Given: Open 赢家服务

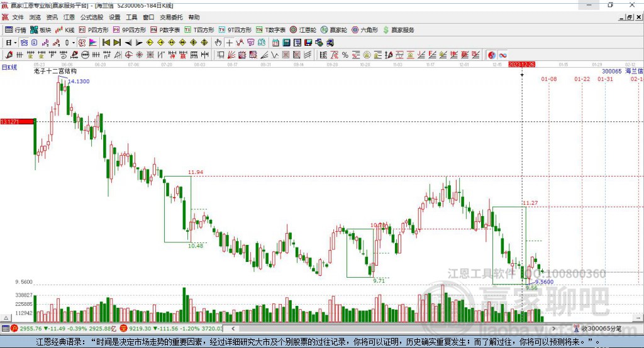Looking at the screenshot, I should [399, 30].
